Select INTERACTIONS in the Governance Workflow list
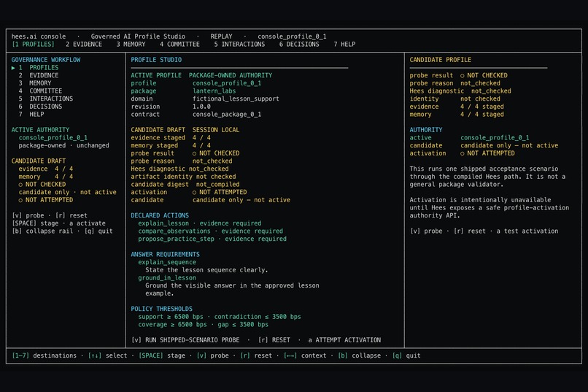The width and height of the screenshot is (588, 392). click(46, 99)
